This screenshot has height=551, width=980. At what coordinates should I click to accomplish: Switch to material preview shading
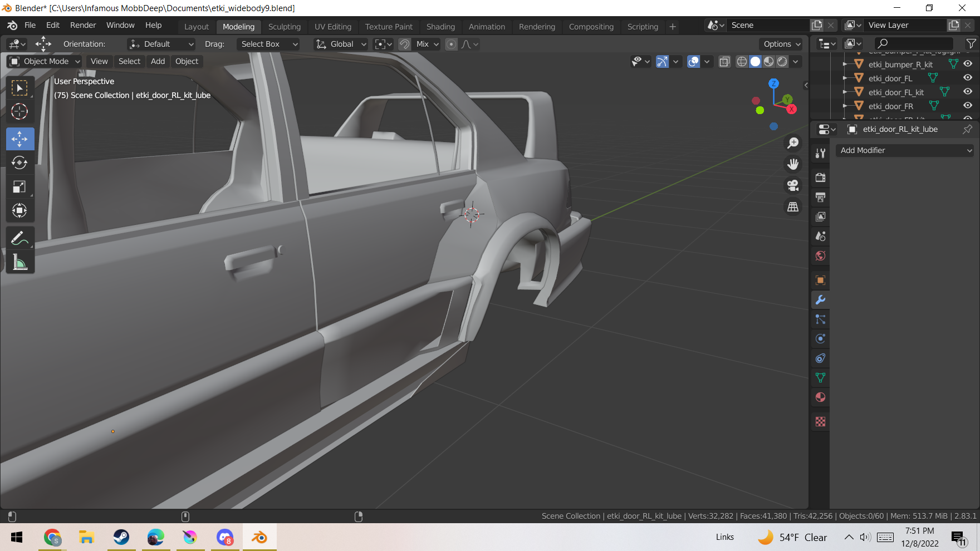point(768,61)
